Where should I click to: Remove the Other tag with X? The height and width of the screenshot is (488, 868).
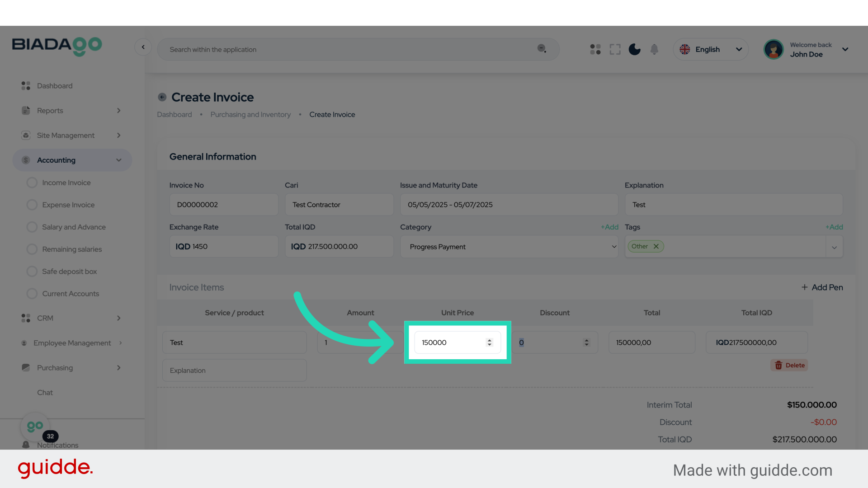coord(656,246)
